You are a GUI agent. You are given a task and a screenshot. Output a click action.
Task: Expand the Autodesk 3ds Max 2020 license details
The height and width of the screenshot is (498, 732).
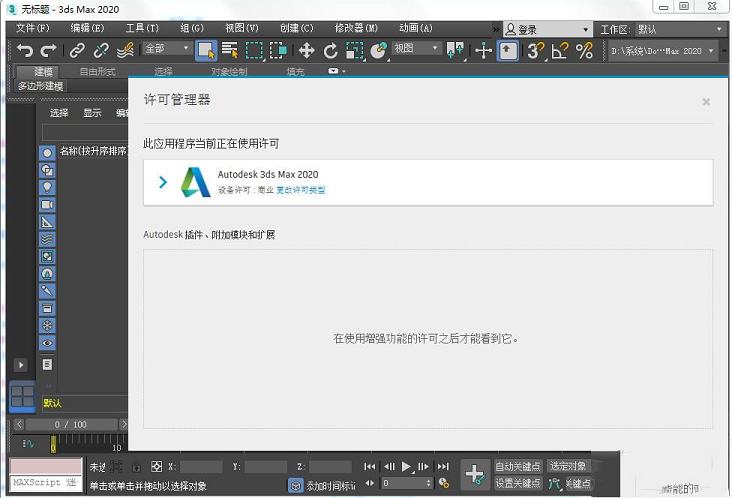point(163,182)
